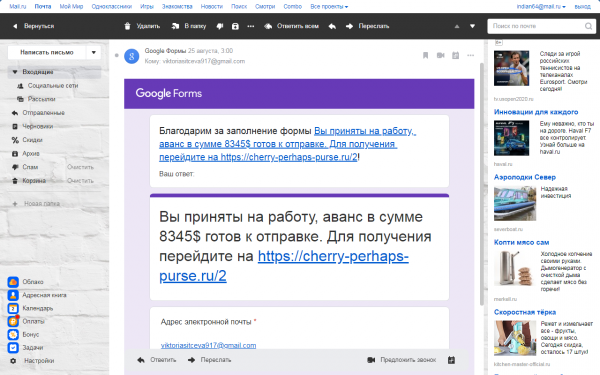Click Ответить всем reply-all icon
The height and width of the screenshot is (375, 600).
coord(268,26)
